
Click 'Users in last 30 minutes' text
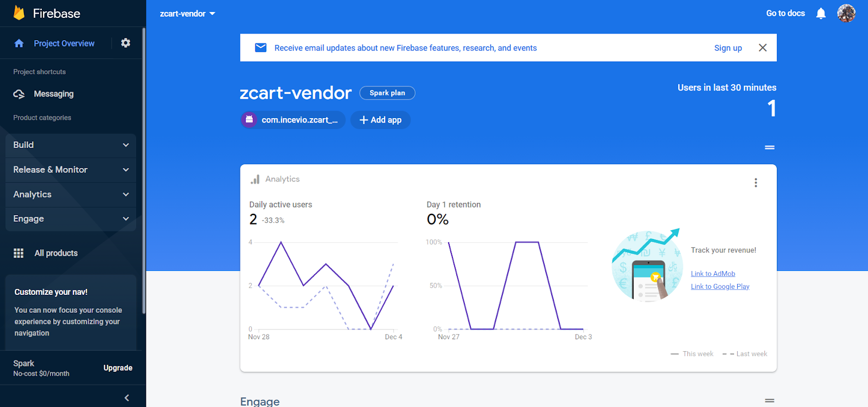(x=727, y=87)
